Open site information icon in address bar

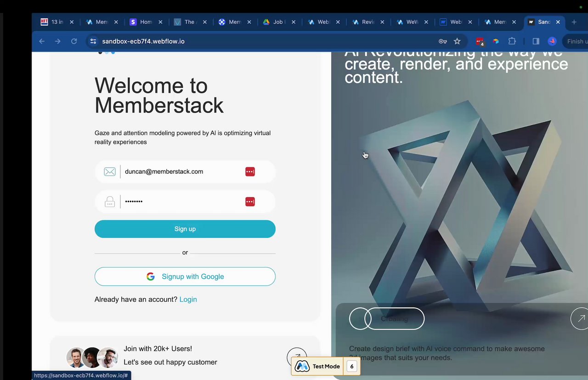[x=93, y=41]
